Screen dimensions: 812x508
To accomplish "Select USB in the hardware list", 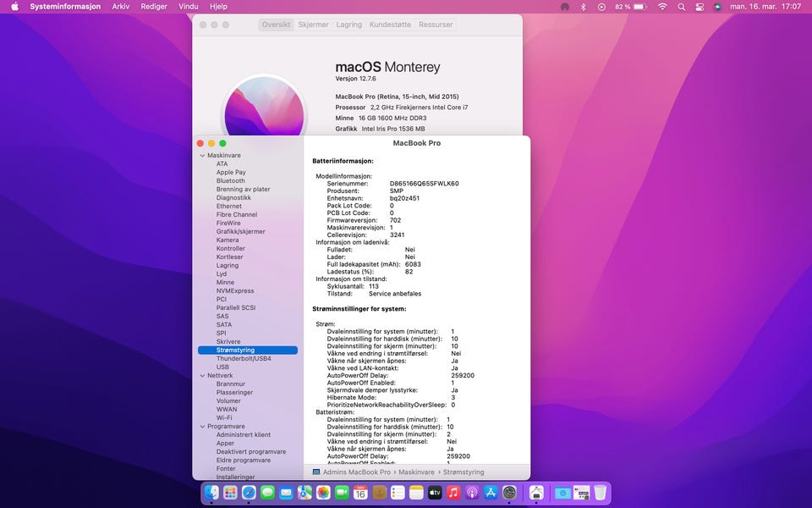I will click(222, 367).
